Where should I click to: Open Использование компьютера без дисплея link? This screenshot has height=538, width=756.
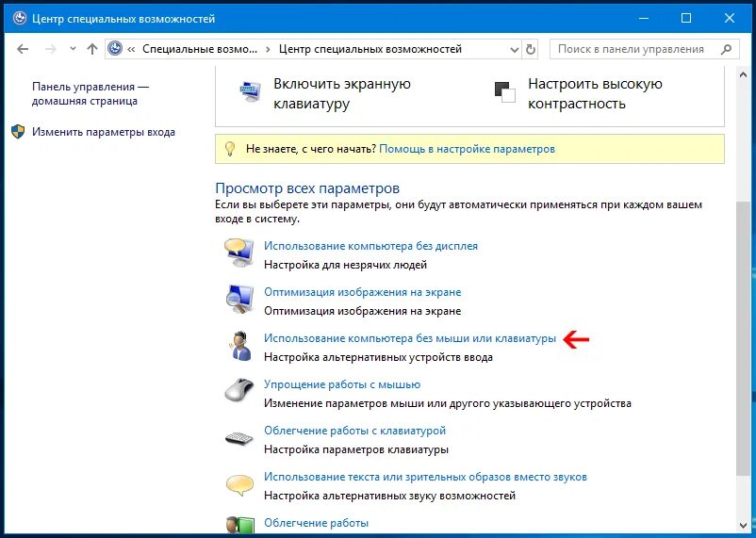tap(370, 245)
